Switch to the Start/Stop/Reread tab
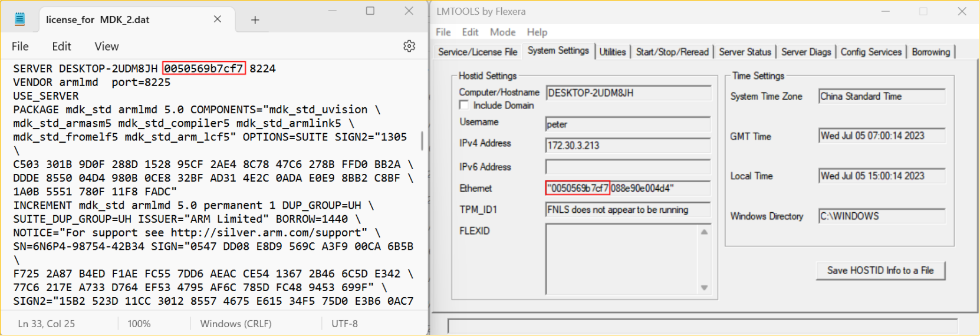Screen dimensions: 980x336 click(x=672, y=52)
